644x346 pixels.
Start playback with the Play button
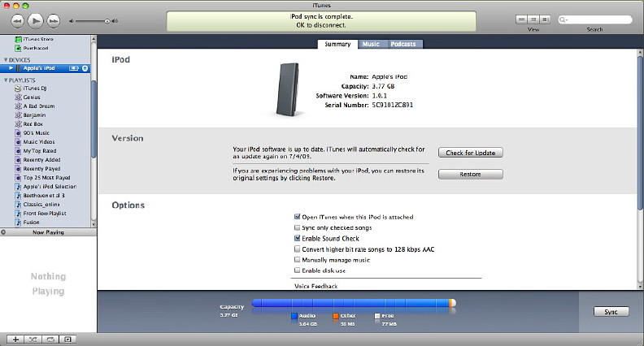pos(36,20)
